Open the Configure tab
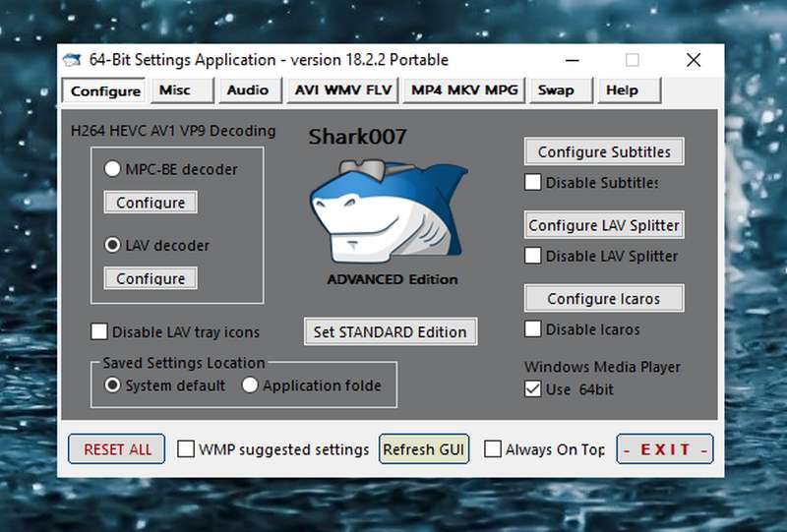The height and width of the screenshot is (532, 787). [x=104, y=90]
